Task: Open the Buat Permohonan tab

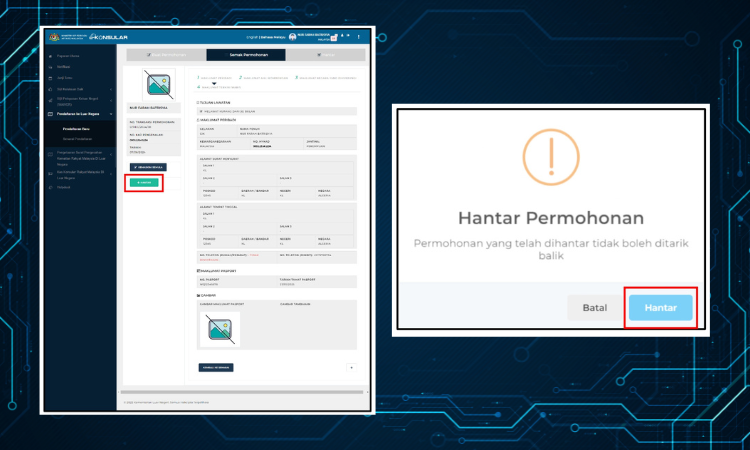Action: tap(166, 55)
